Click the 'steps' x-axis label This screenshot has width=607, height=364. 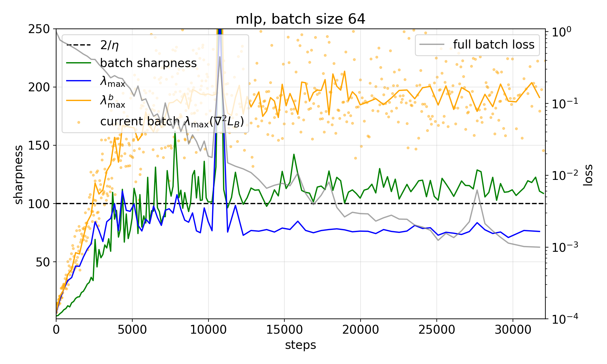point(300,345)
